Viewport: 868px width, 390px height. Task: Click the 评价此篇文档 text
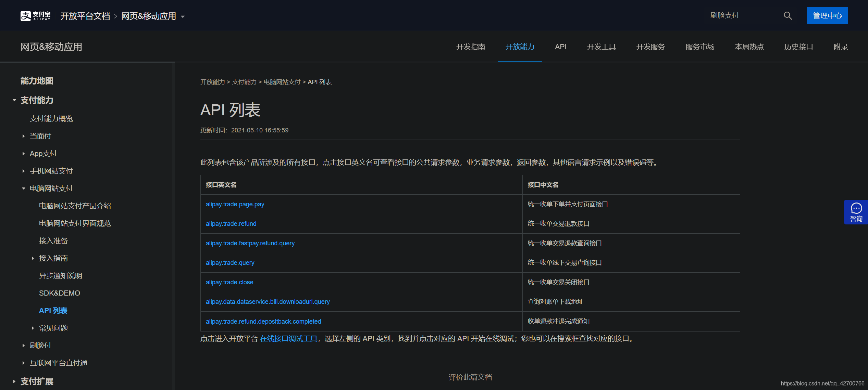pyautogui.click(x=470, y=377)
